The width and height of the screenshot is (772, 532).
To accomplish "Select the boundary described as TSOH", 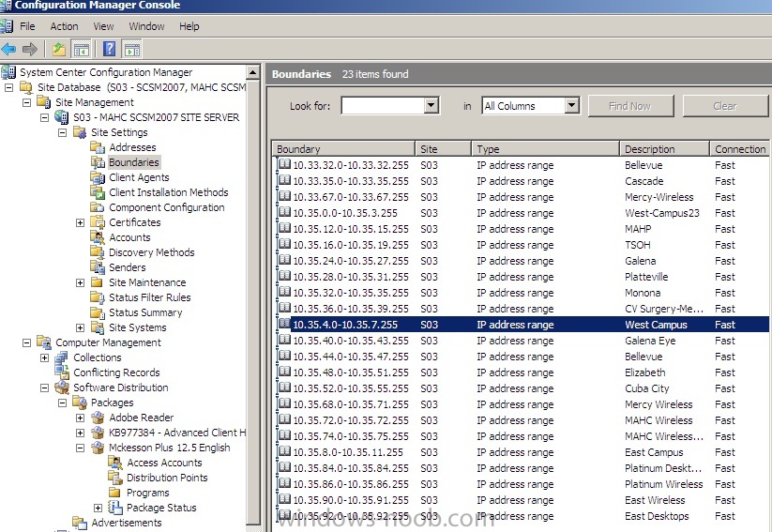I will click(x=522, y=245).
